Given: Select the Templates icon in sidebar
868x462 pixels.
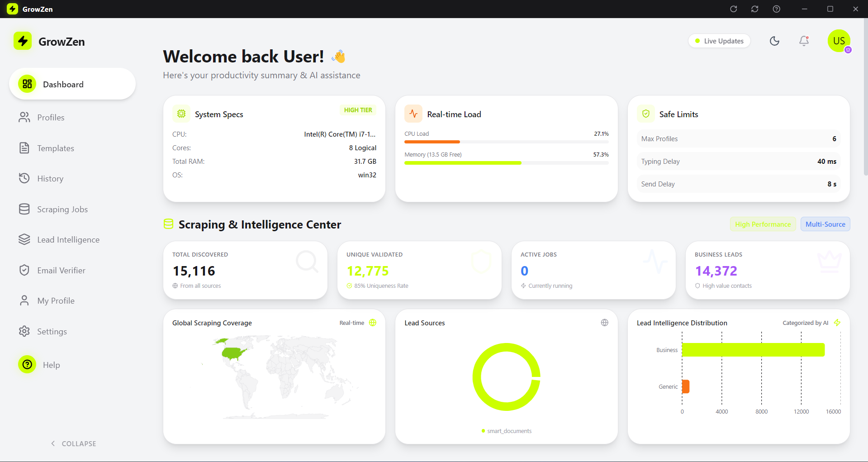Looking at the screenshot, I should pyautogui.click(x=25, y=148).
